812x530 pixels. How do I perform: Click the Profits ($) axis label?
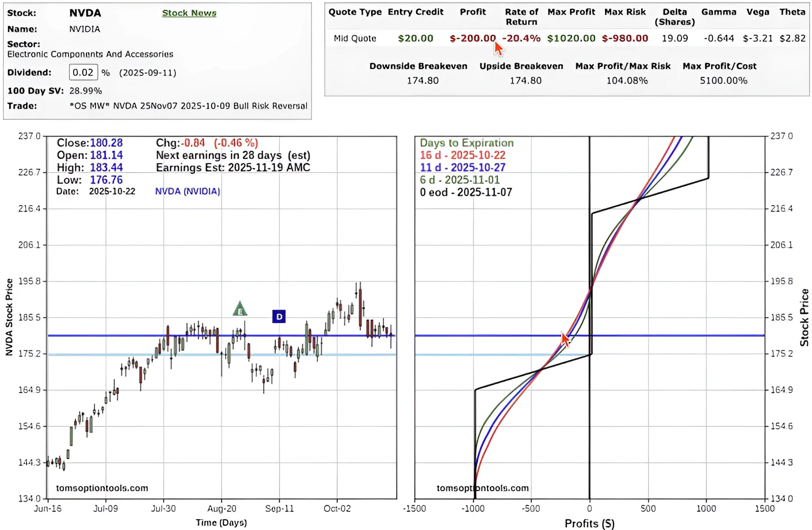pyautogui.click(x=589, y=524)
